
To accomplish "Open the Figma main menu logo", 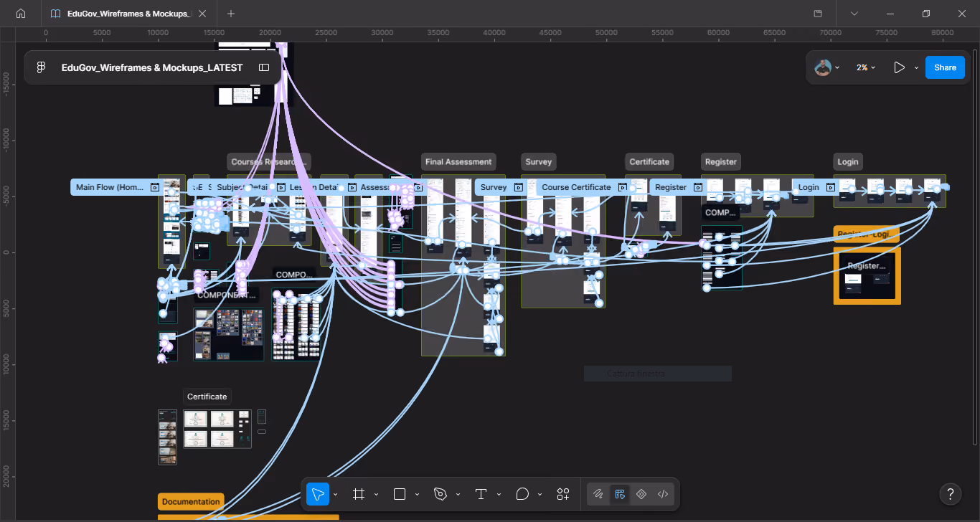I will coord(41,67).
